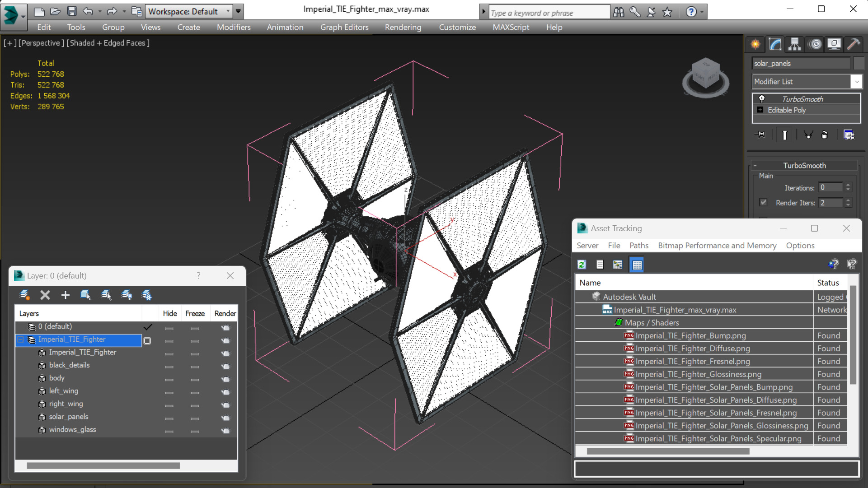Click the Hide column header in Layer dialog
868x488 pixels.
click(169, 313)
